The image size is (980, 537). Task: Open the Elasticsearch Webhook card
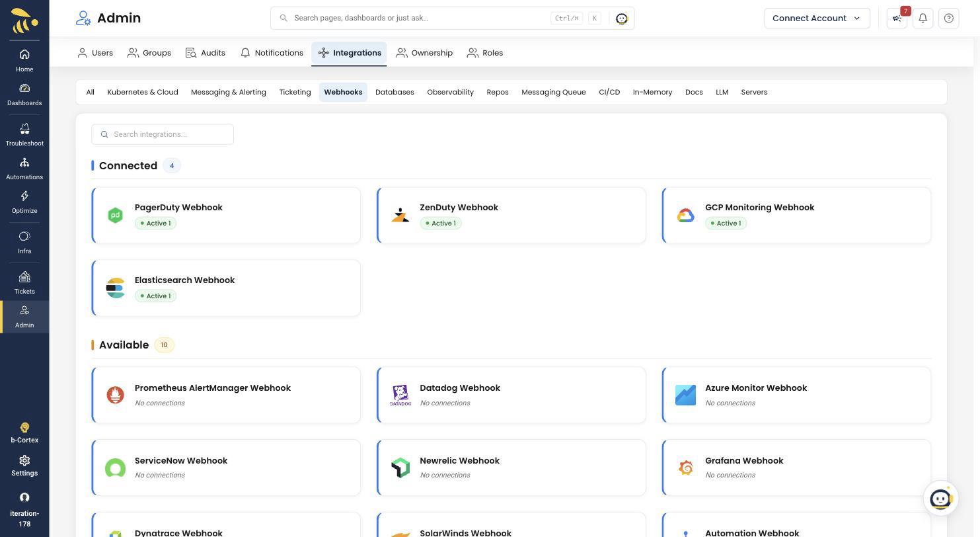pos(226,288)
